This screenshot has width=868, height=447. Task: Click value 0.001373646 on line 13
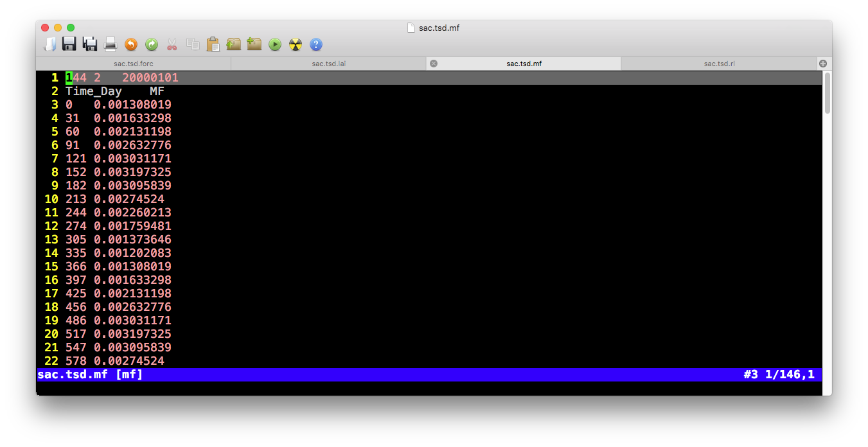[x=132, y=240]
